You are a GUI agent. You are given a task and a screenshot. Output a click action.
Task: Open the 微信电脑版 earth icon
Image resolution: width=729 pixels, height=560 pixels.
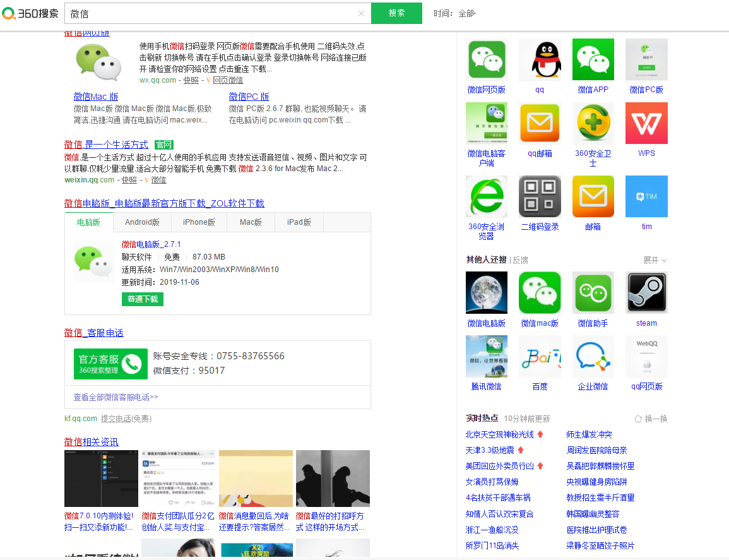[x=486, y=292]
